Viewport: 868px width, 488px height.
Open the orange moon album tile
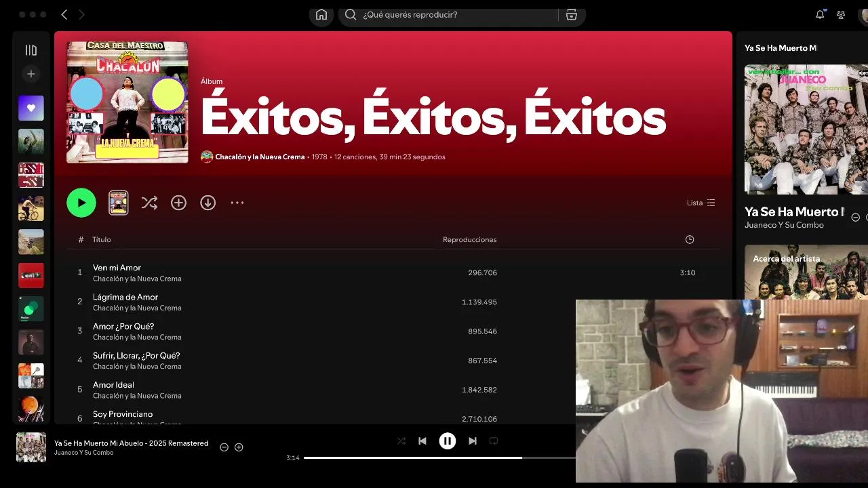(31, 409)
